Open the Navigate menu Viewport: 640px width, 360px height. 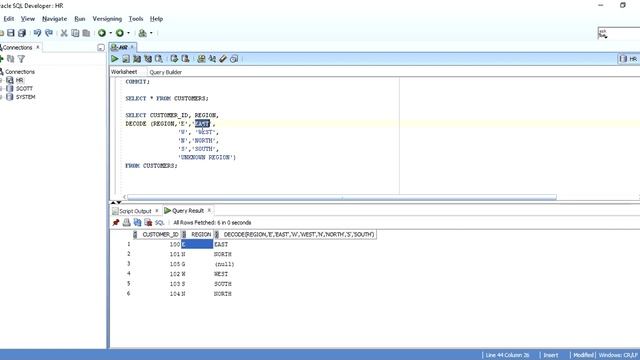(54, 19)
